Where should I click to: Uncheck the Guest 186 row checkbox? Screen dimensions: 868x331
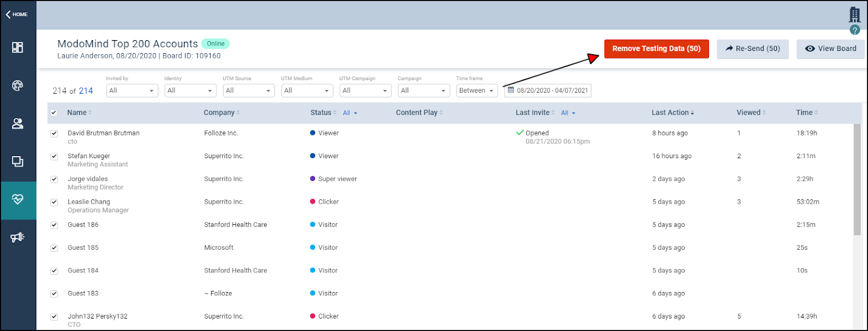coord(54,225)
